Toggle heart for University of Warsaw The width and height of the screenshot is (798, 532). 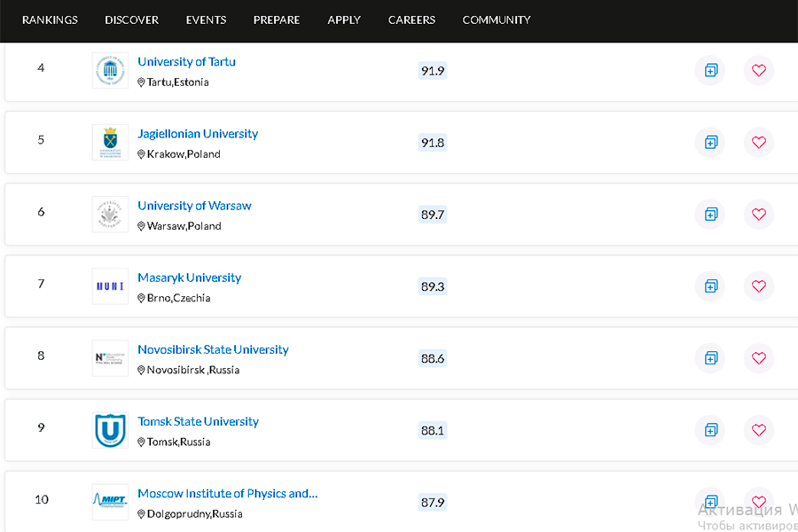[x=758, y=214]
